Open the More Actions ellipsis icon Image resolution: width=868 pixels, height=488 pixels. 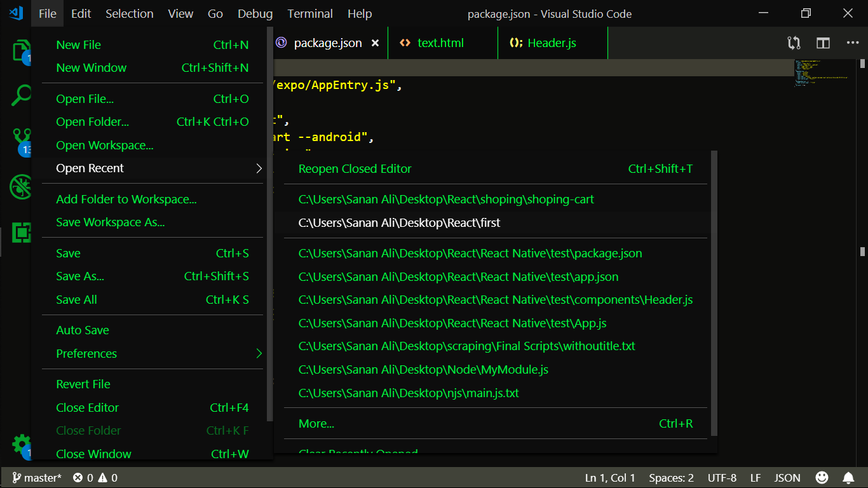(853, 43)
